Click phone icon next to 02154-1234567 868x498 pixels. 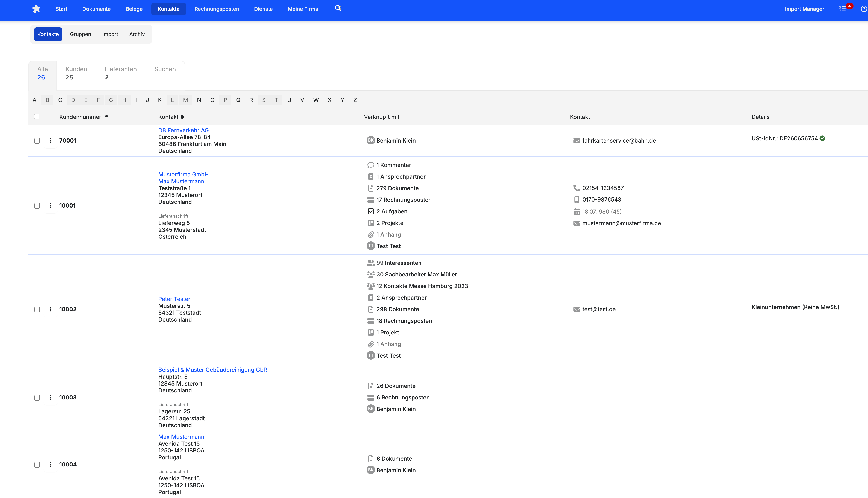click(577, 188)
